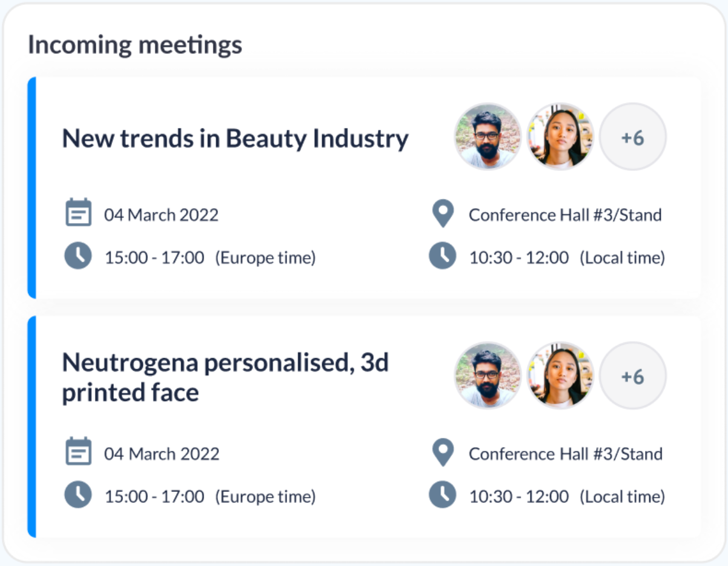The width and height of the screenshot is (728, 566).
Task: Click location pin icon in New trends card
Action: (443, 215)
